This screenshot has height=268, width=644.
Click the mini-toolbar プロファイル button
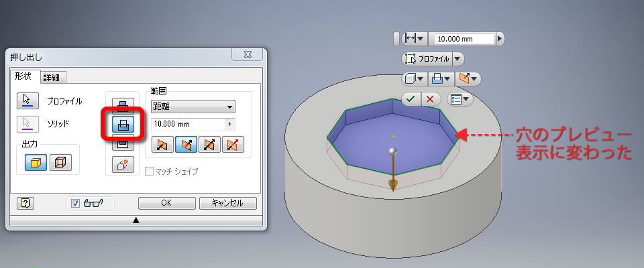427,59
